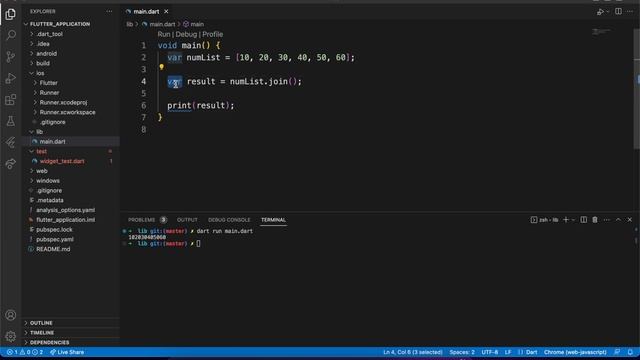Click the editor minimap

tap(601, 32)
